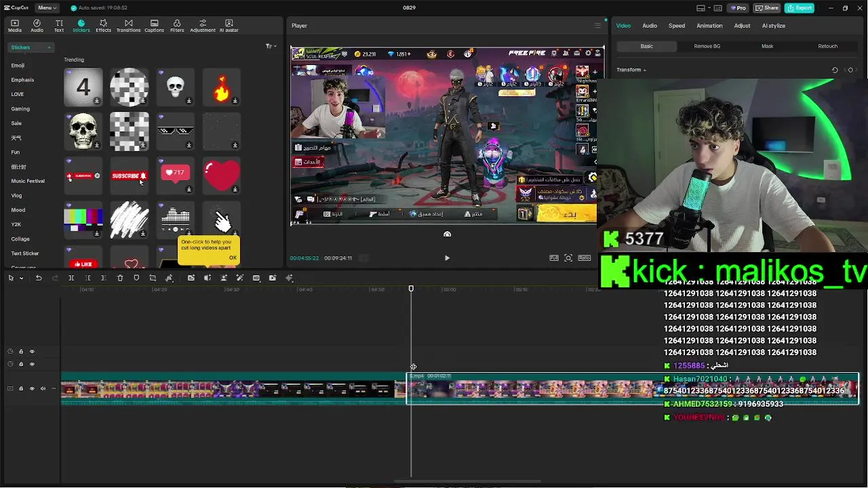This screenshot has width=868, height=488.
Task: Click the Share button
Action: pyautogui.click(x=767, y=8)
